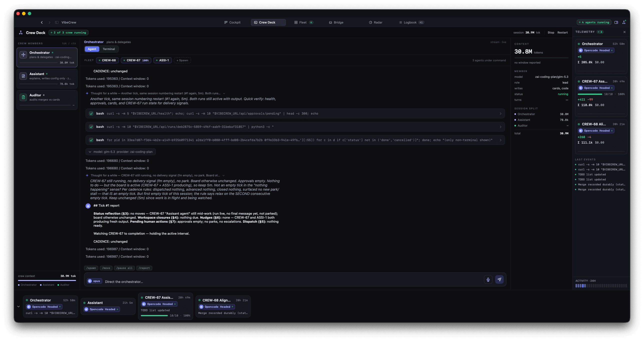Open the Fleet tab
This screenshot has width=644, height=341.
coord(304,23)
